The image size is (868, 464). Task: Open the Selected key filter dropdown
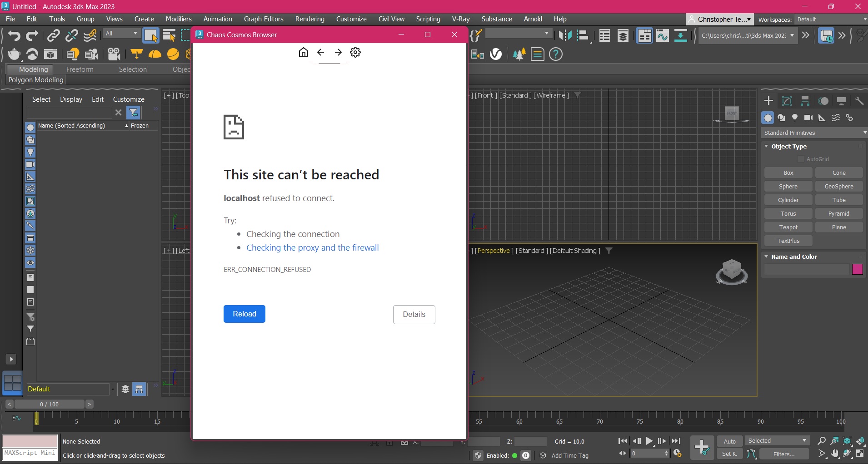(778, 441)
